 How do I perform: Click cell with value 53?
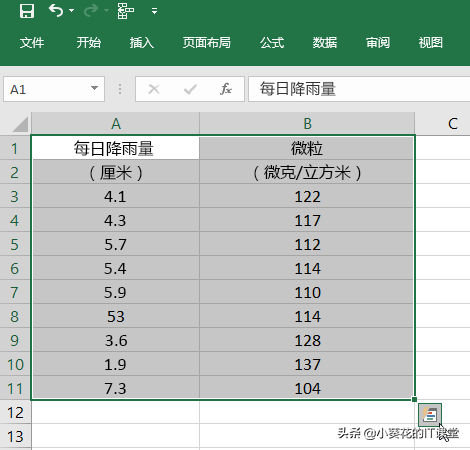(x=116, y=316)
